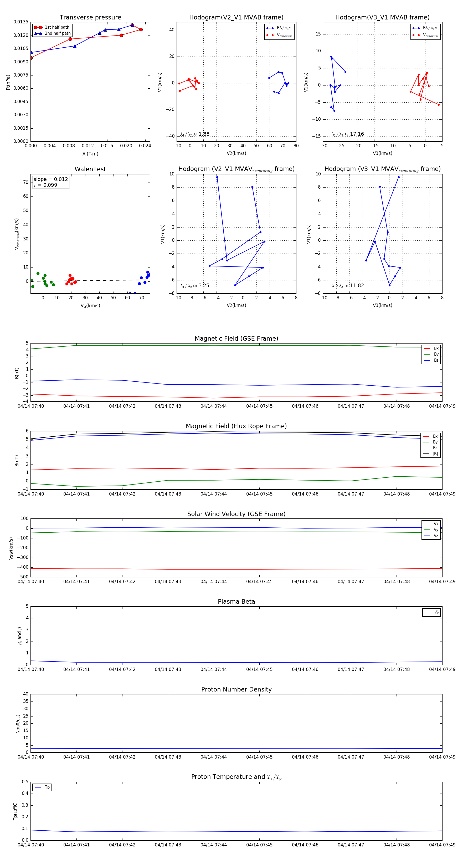Image resolution: width=473 pixels, height=868 pixels.
Task: Click the "Np(#/cc)" y-axis label
Action: (18, 724)
